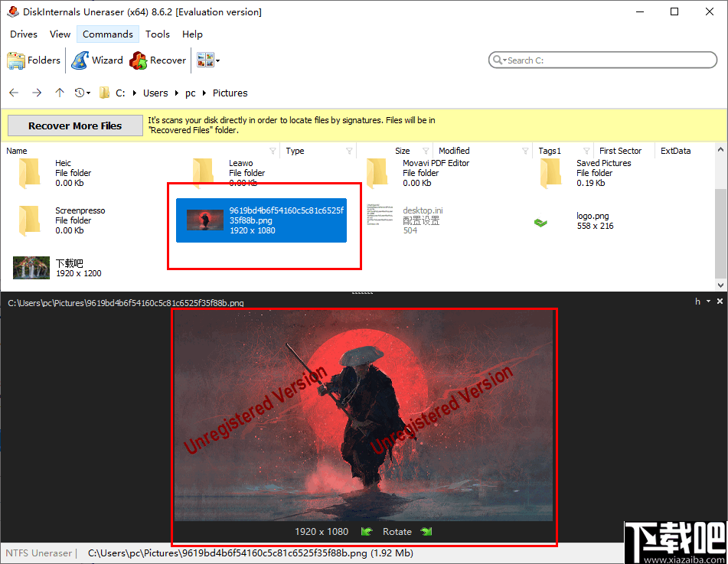Rotate preview counterclockwise arrow
Image resolution: width=728 pixels, height=564 pixels.
point(367,532)
